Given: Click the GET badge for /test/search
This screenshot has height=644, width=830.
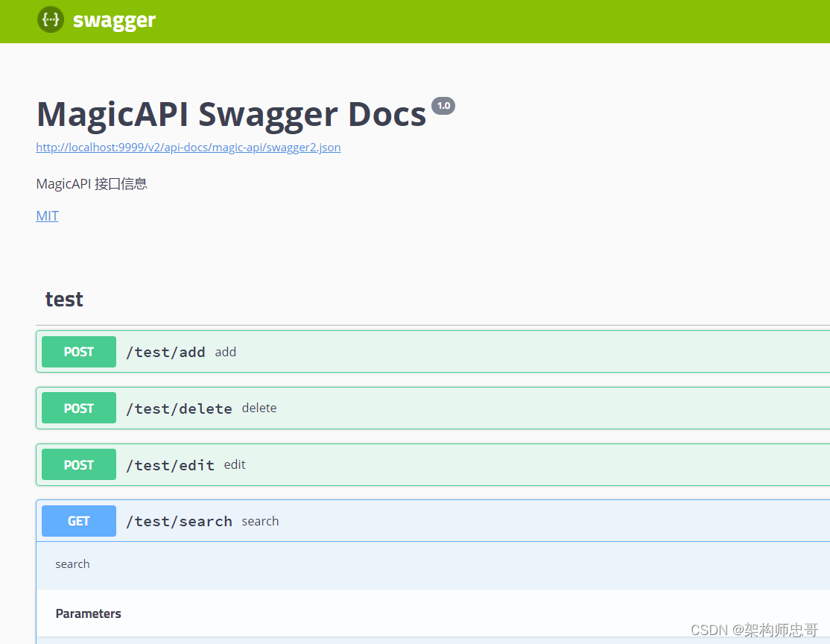Looking at the screenshot, I should point(79,521).
